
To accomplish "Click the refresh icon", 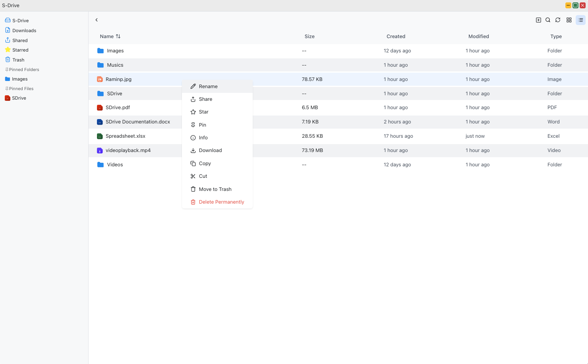I will (x=558, y=20).
